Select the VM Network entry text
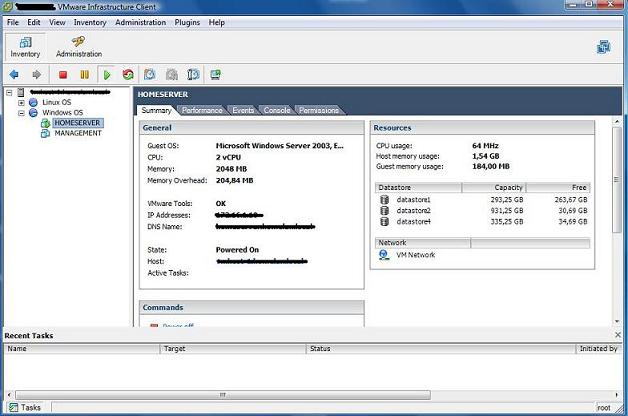 [x=415, y=255]
